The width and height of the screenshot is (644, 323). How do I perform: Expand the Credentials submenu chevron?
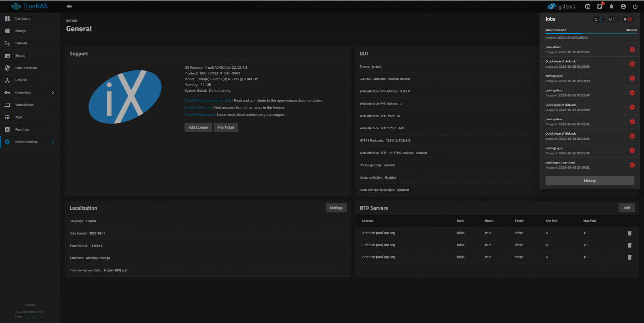pos(53,92)
